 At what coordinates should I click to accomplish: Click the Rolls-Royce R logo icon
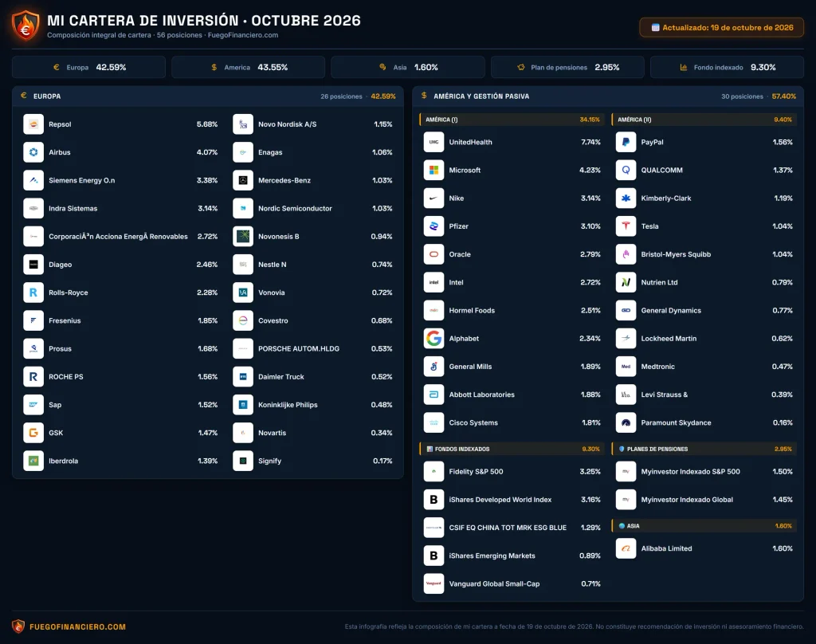(x=33, y=293)
